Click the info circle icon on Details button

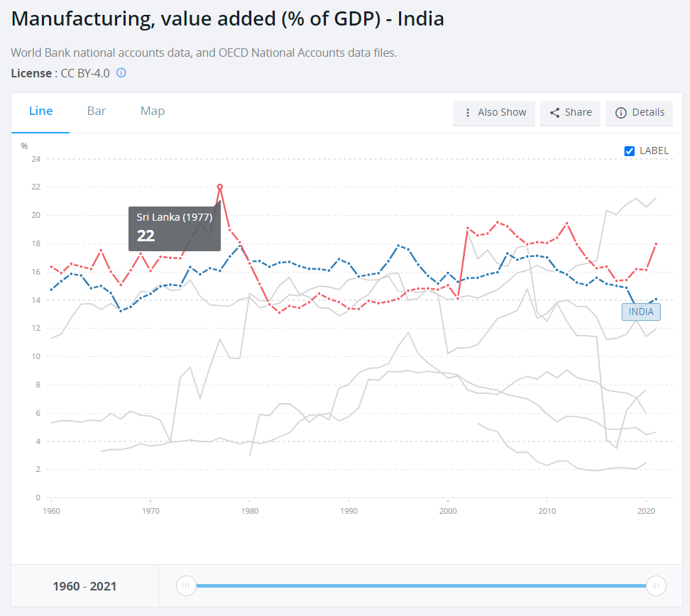pos(619,113)
